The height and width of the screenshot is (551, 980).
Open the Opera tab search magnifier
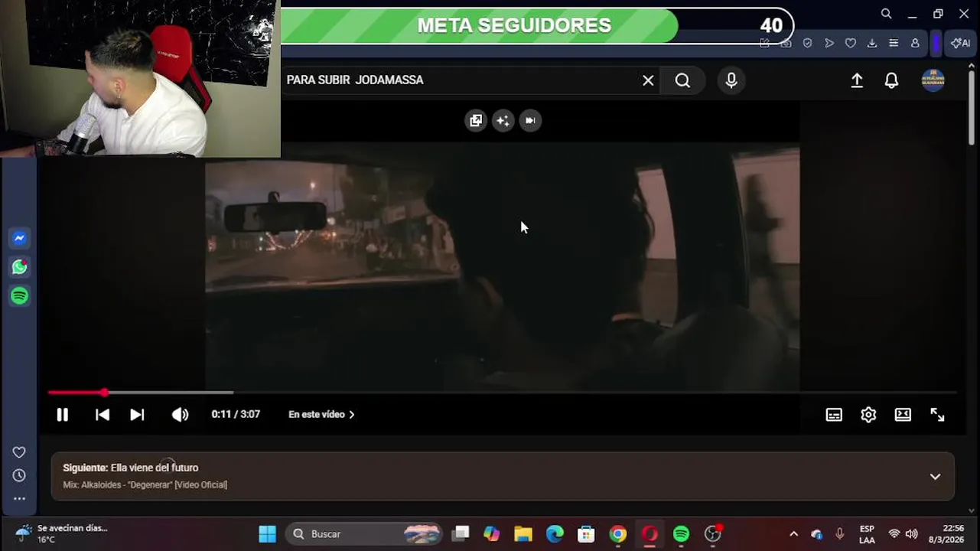(886, 14)
